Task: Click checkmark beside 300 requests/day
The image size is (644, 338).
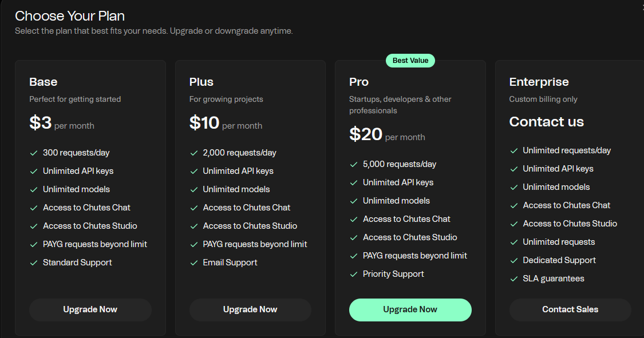Action: click(x=34, y=153)
